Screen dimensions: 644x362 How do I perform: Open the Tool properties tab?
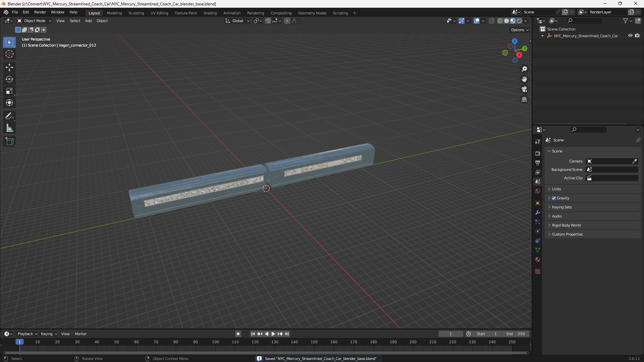538,141
